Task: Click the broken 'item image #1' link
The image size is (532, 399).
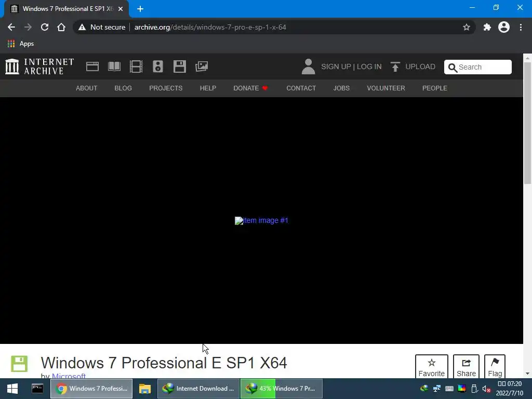Action: [x=261, y=220]
